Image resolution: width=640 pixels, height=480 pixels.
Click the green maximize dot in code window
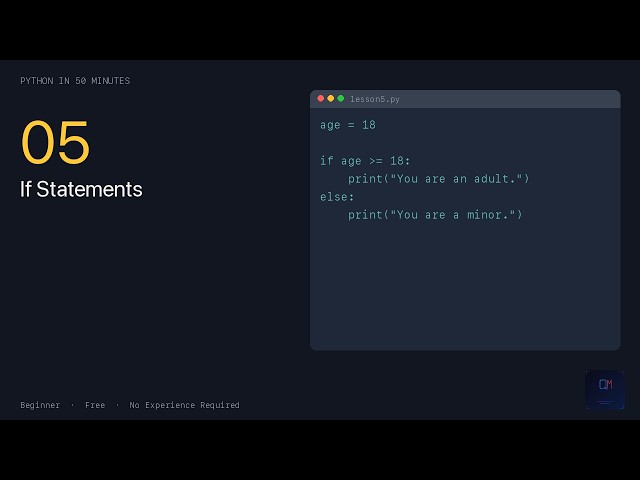pos(341,98)
